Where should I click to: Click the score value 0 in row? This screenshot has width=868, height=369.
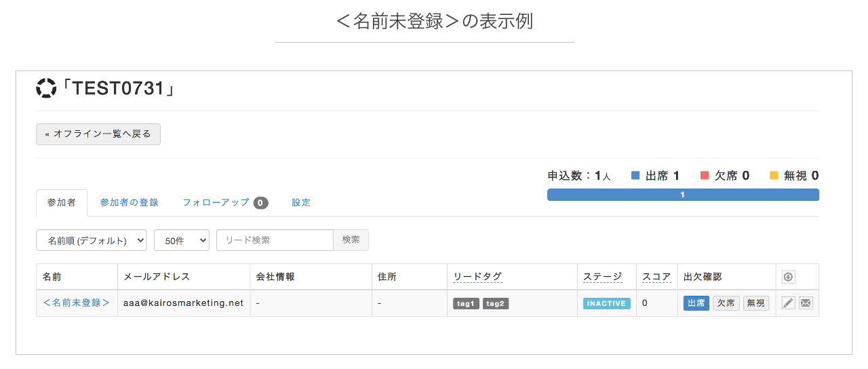[x=645, y=303]
